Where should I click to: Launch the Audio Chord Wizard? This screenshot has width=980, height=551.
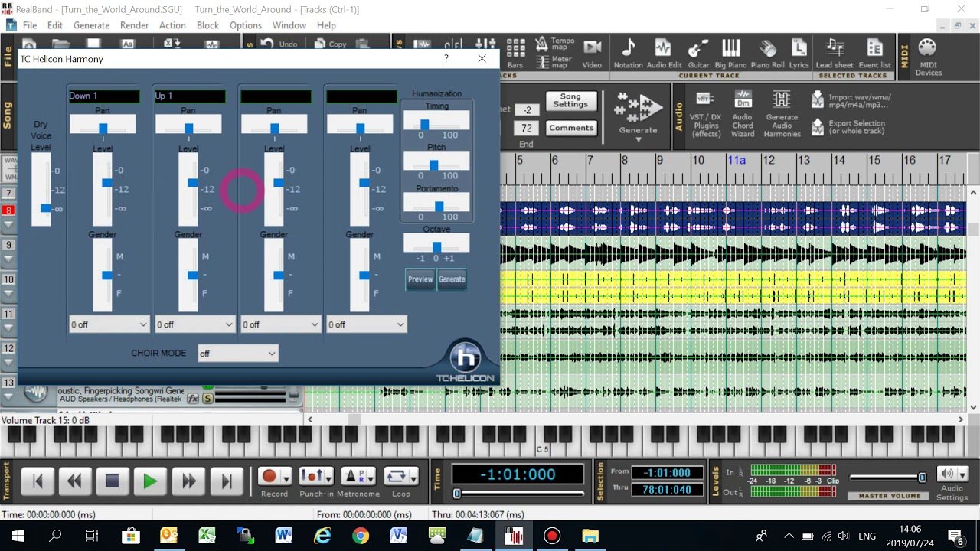tap(743, 114)
